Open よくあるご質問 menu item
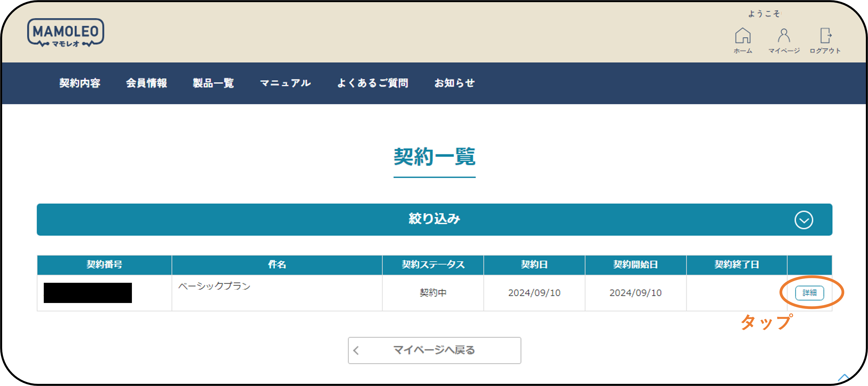868x386 pixels. click(373, 83)
